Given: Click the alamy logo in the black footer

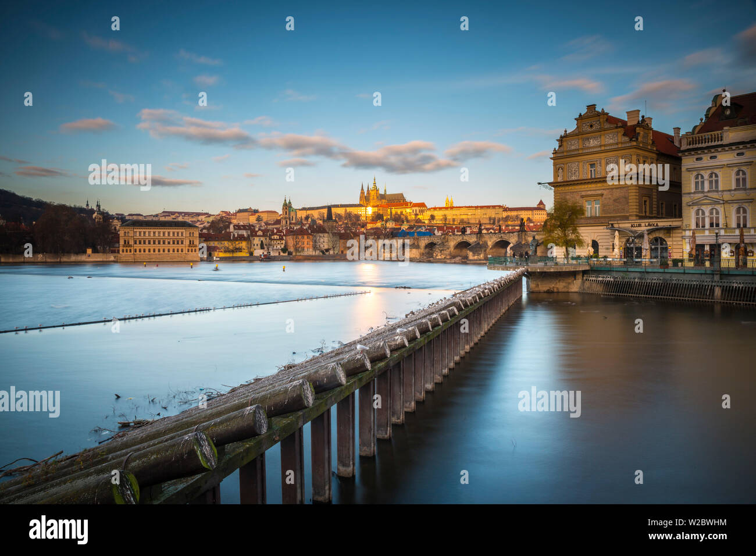Looking at the screenshot, I should pyautogui.click(x=59, y=530).
